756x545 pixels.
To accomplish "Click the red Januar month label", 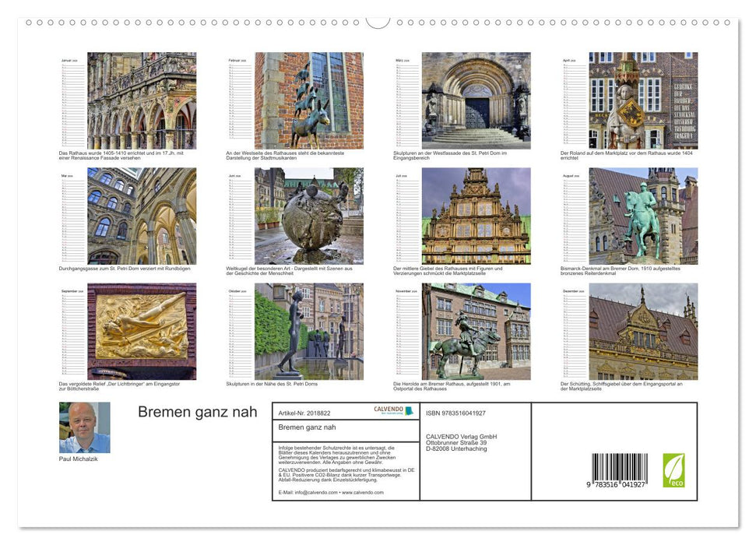I will point(69,60).
